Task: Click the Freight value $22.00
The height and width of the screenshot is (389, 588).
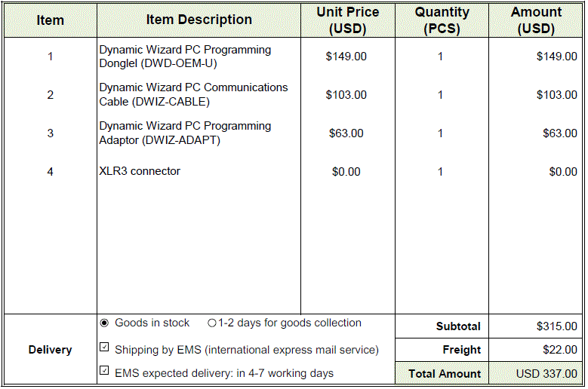Action: [560, 350]
